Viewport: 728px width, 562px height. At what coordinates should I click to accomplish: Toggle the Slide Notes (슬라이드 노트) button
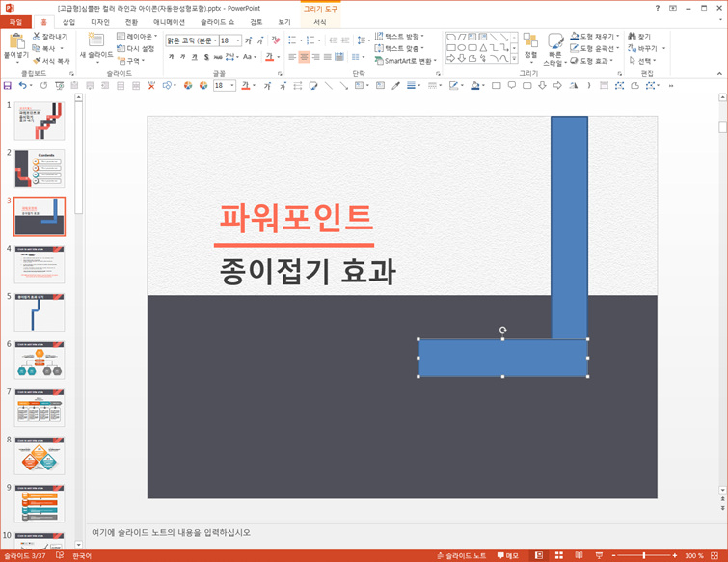[x=462, y=555]
